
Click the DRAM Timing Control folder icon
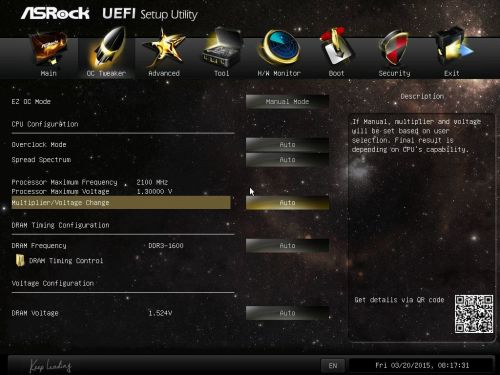pos(20,260)
